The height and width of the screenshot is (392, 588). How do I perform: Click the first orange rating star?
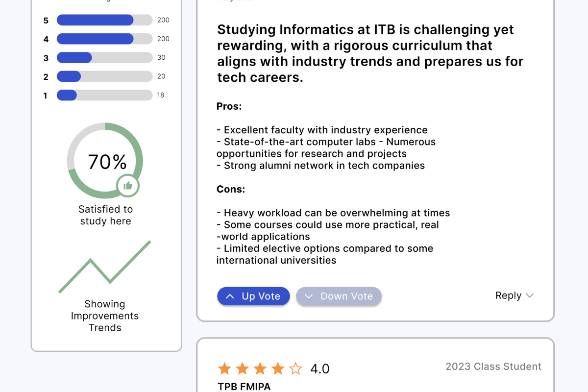(x=225, y=368)
